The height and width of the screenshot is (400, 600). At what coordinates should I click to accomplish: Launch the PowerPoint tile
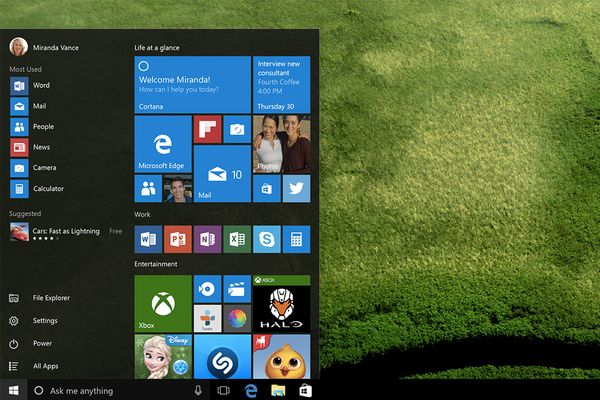(x=178, y=239)
